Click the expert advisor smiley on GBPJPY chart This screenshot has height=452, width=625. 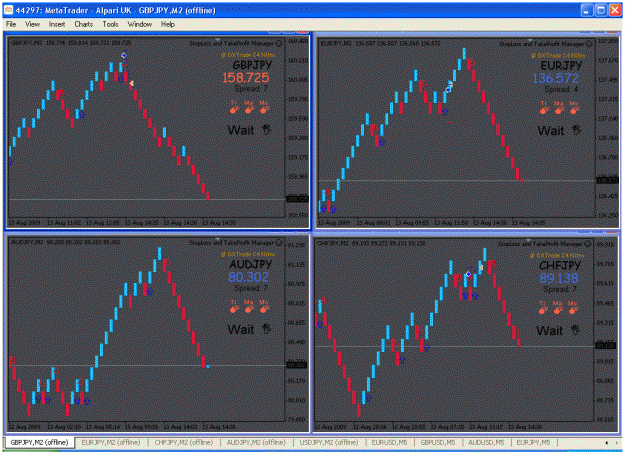point(279,43)
